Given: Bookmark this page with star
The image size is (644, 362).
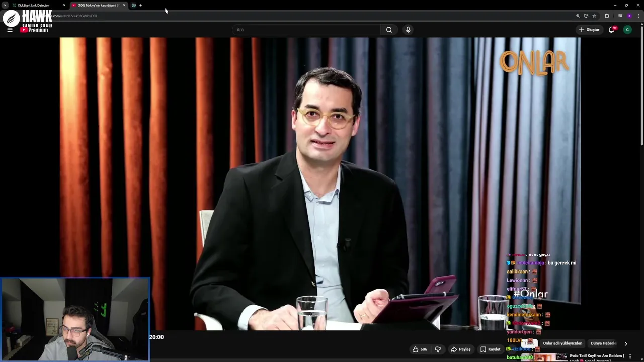Looking at the screenshot, I should click(594, 16).
